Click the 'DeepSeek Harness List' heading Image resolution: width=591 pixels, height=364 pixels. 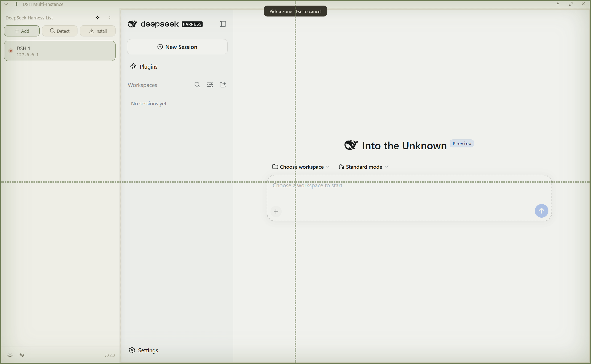coord(29,18)
